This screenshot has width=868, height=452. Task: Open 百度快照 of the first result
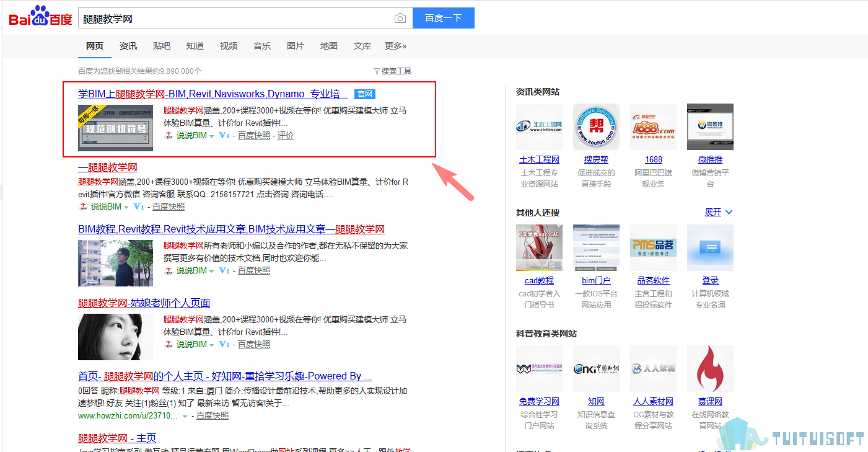[254, 135]
